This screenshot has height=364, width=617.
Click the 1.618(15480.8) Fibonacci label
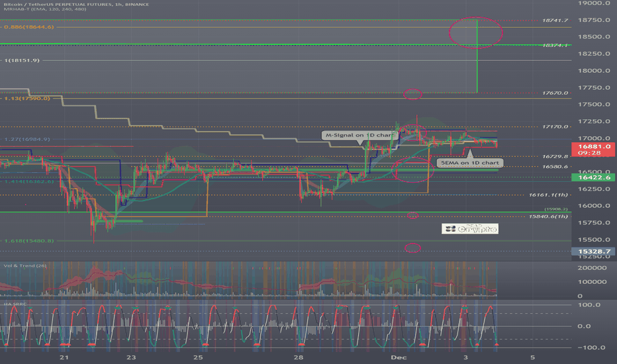click(29, 241)
